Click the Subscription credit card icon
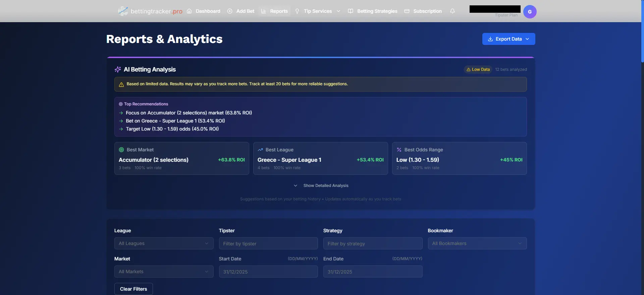Screen dimensions: 644x295 click(407, 11)
